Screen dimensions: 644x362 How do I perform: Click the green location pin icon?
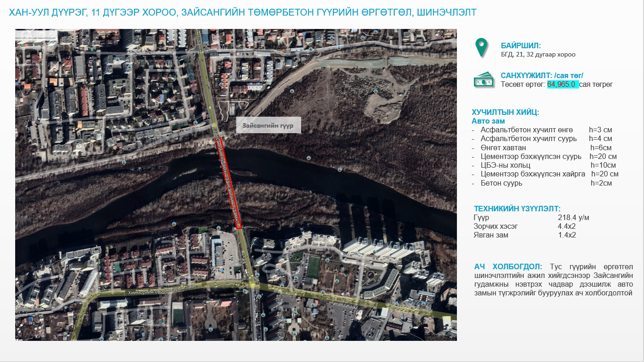coord(481,48)
